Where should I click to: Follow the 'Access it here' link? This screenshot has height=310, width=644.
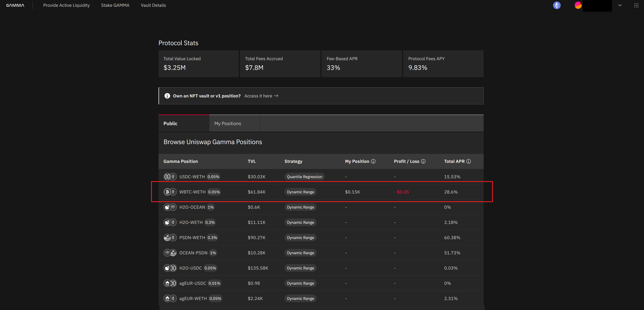point(261,96)
